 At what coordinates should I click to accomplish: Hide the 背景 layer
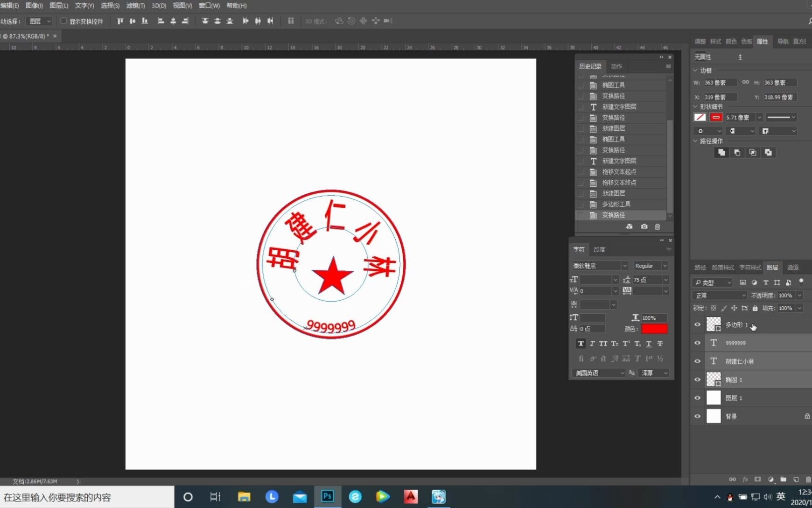(698, 416)
